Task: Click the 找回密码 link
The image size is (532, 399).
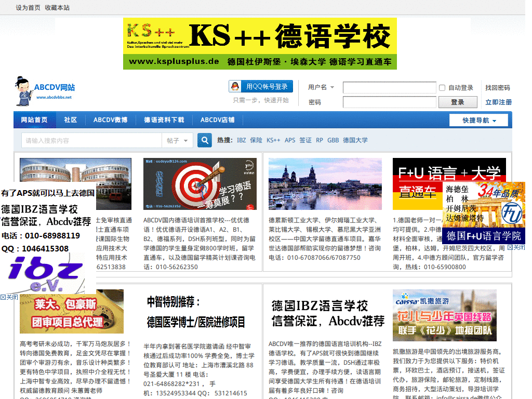Action: (497, 87)
